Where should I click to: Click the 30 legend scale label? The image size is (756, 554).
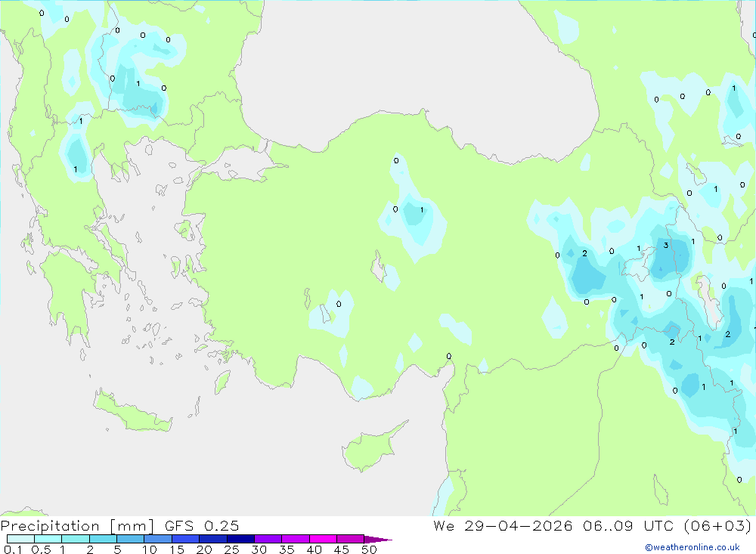(259, 549)
